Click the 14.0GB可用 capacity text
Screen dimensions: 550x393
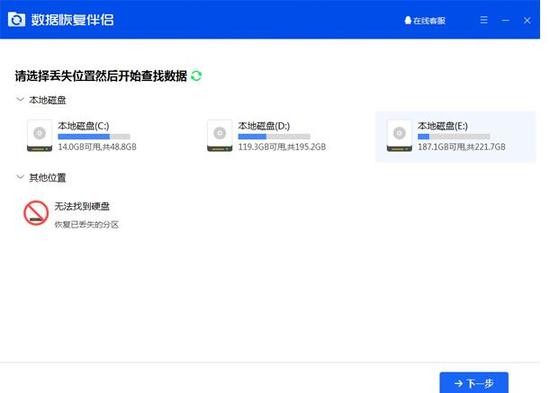click(x=97, y=147)
